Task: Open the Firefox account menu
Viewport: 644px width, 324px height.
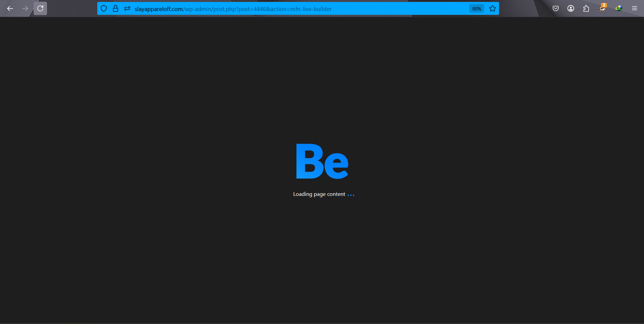Action: 571,8
